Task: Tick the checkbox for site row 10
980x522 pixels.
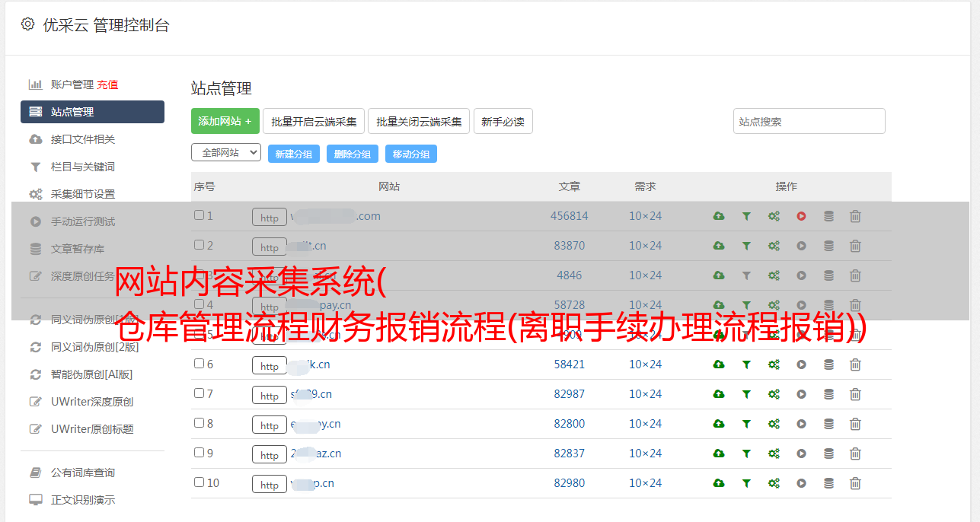Action: coord(199,482)
